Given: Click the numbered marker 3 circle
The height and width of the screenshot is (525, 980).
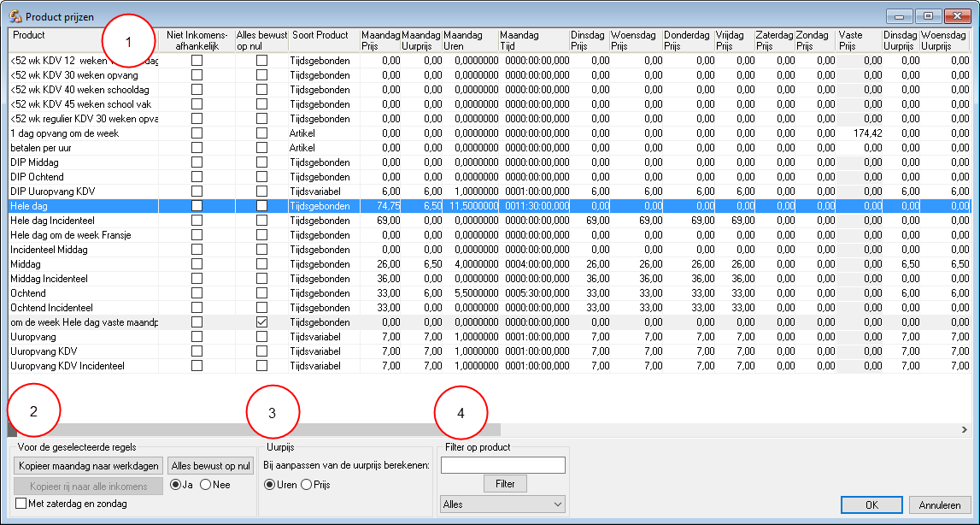Looking at the screenshot, I should tap(272, 413).
